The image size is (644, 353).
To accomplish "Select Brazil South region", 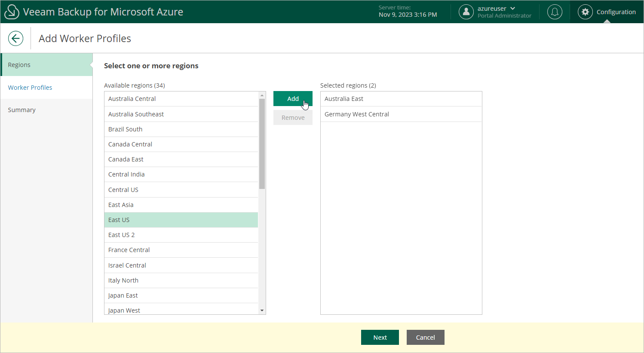I will pyautogui.click(x=181, y=129).
